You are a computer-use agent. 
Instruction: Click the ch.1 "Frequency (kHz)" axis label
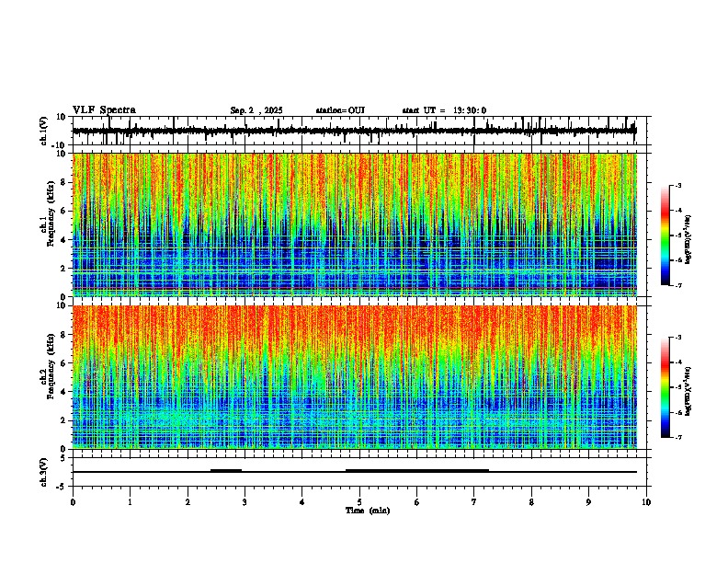[51, 214]
